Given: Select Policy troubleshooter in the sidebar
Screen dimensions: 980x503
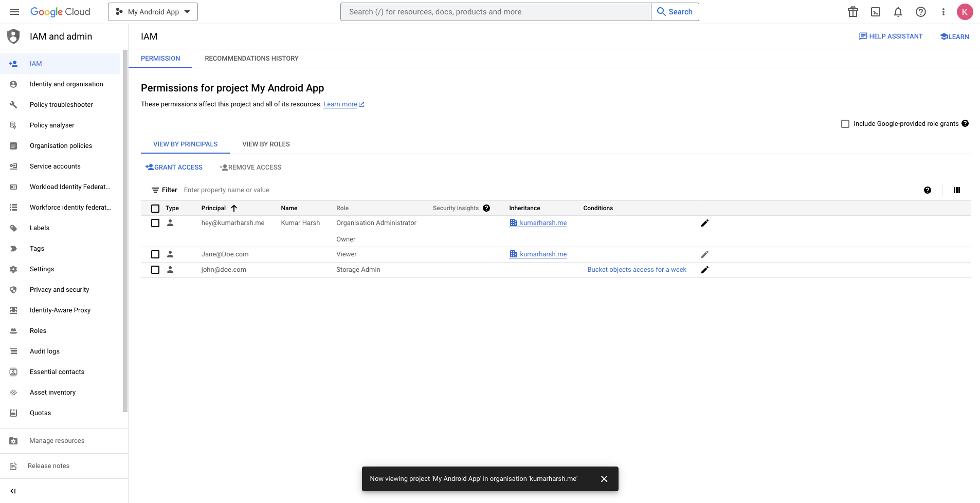Looking at the screenshot, I should point(61,104).
